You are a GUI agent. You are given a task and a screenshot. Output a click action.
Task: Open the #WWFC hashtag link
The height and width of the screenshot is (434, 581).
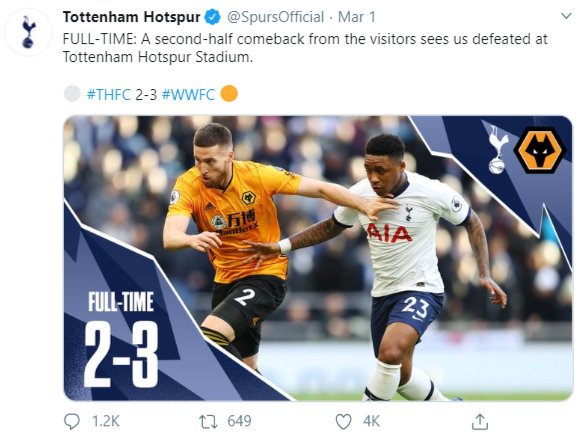pos(188,95)
